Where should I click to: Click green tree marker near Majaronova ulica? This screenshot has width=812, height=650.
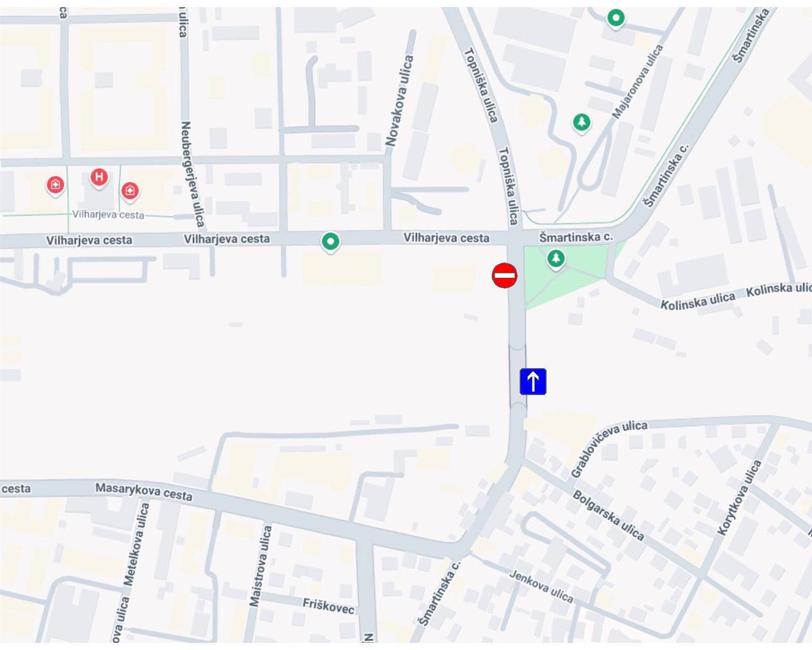pos(582,123)
